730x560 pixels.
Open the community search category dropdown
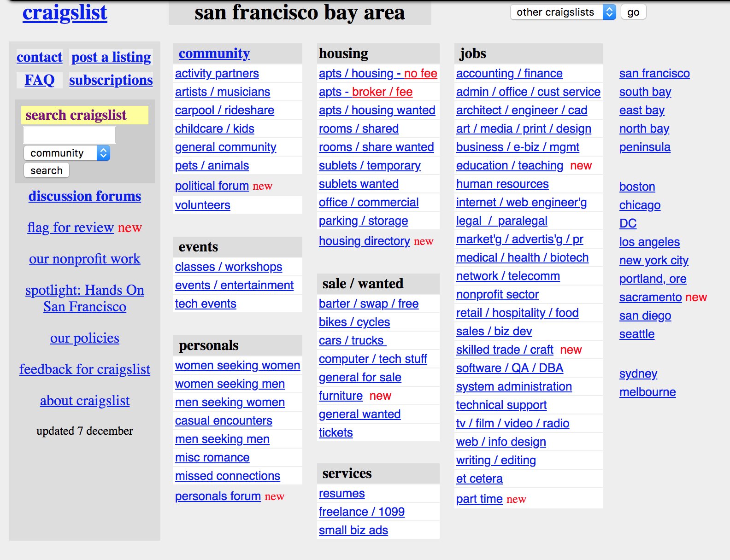point(67,153)
